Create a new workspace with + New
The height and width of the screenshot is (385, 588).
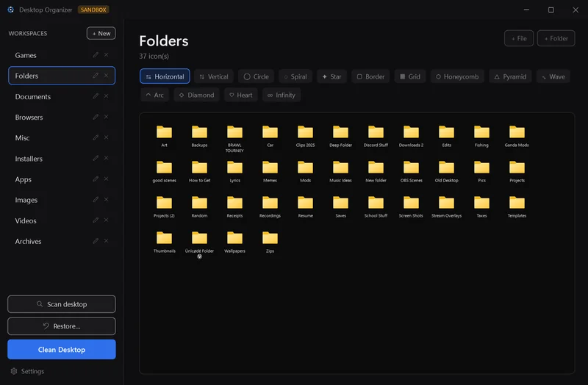click(101, 33)
